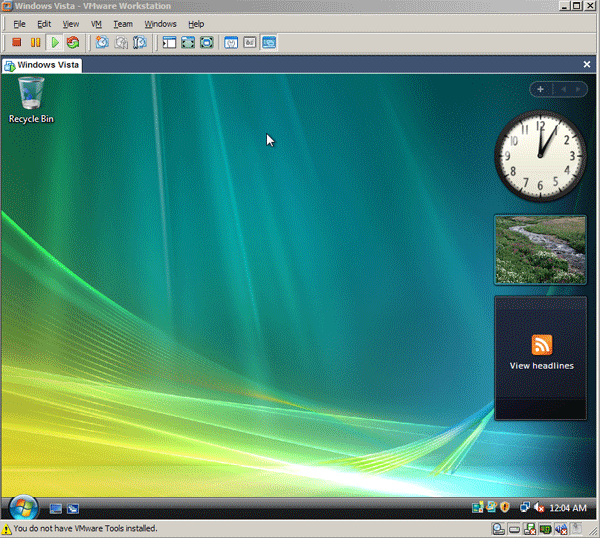Click the network connection tray icon
Viewport: 600px width, 538px height.
pos(524,507)
